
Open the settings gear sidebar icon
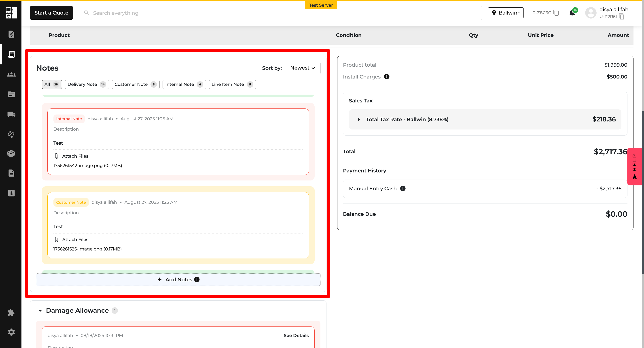pos(11,332)
